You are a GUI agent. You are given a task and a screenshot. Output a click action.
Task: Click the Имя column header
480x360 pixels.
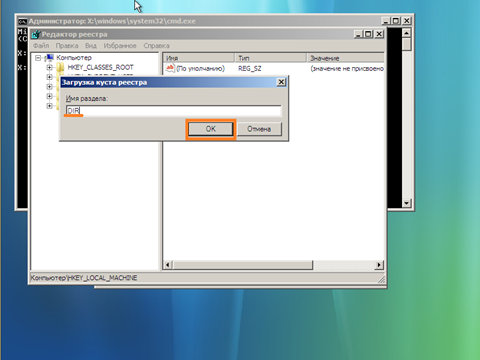[x=199, y=58]
